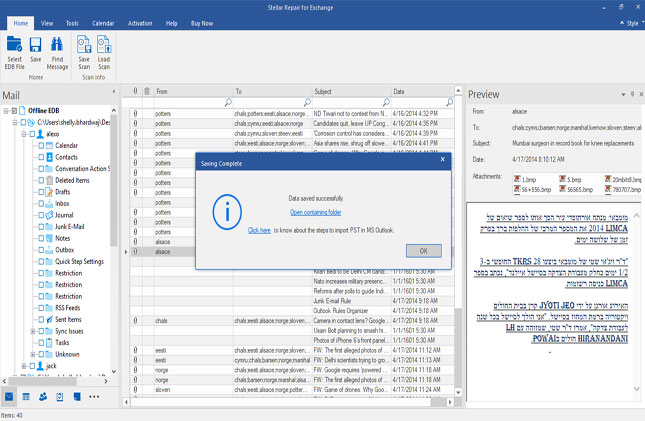Open the Tools ribbon tab
The image size is (645, 421).
pos(72,23)
